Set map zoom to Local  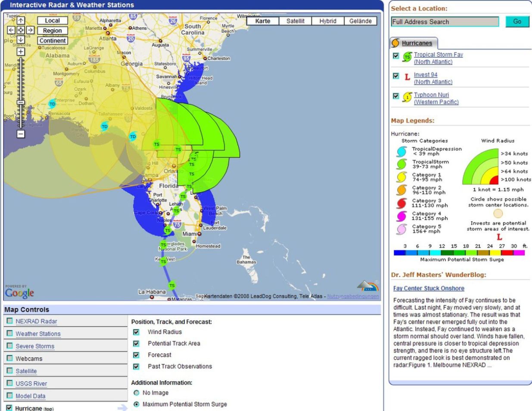tap(52, 20)
